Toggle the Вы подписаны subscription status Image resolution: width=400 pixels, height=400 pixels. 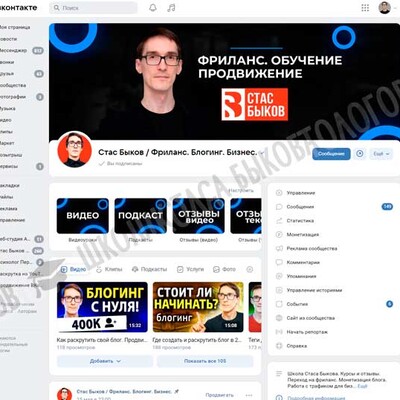click(121, 164)
